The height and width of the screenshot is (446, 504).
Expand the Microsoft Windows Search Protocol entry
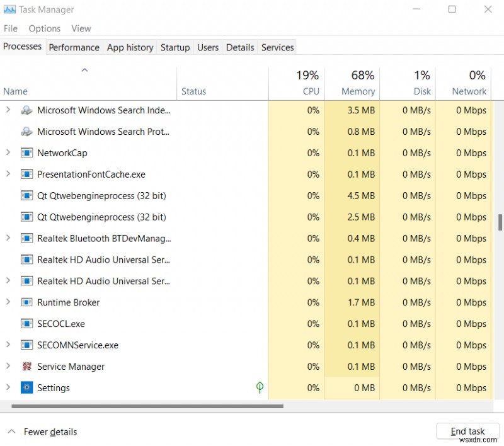[x=7, y=132]
